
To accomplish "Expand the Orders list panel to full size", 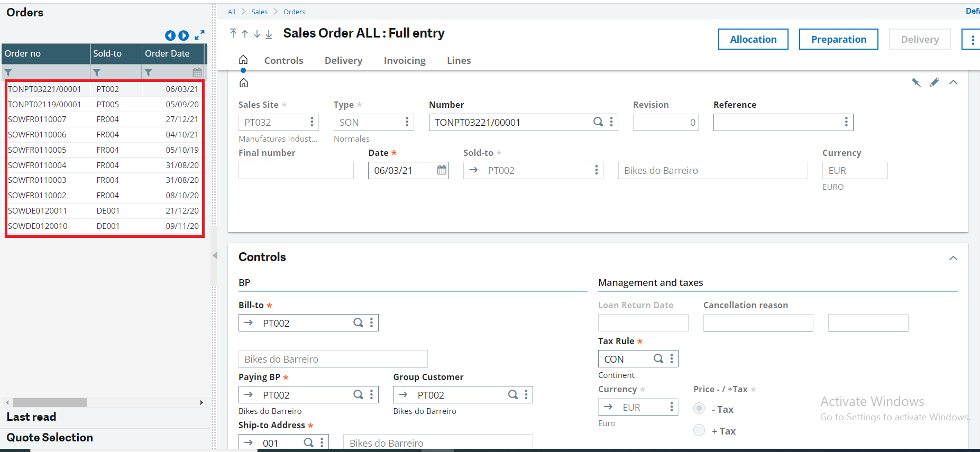I will 199,35.
